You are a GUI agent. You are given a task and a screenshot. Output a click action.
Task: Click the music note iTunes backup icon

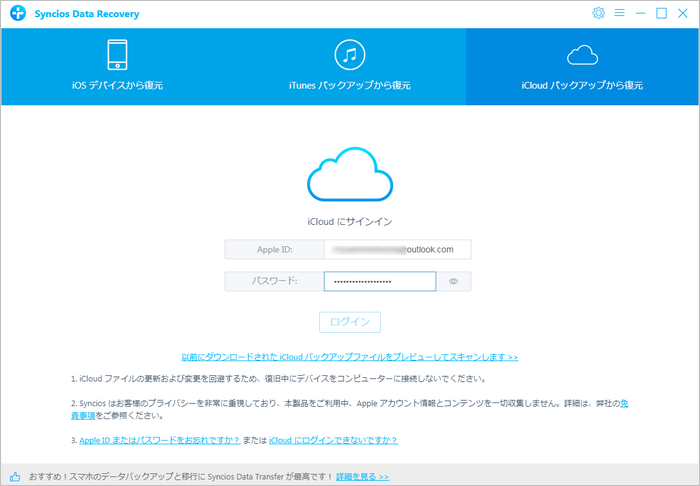pos(350,55)
